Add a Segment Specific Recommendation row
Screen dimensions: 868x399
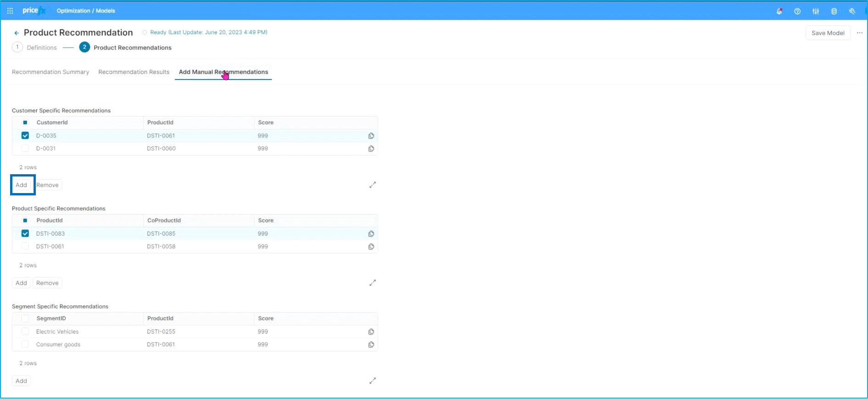22,381
